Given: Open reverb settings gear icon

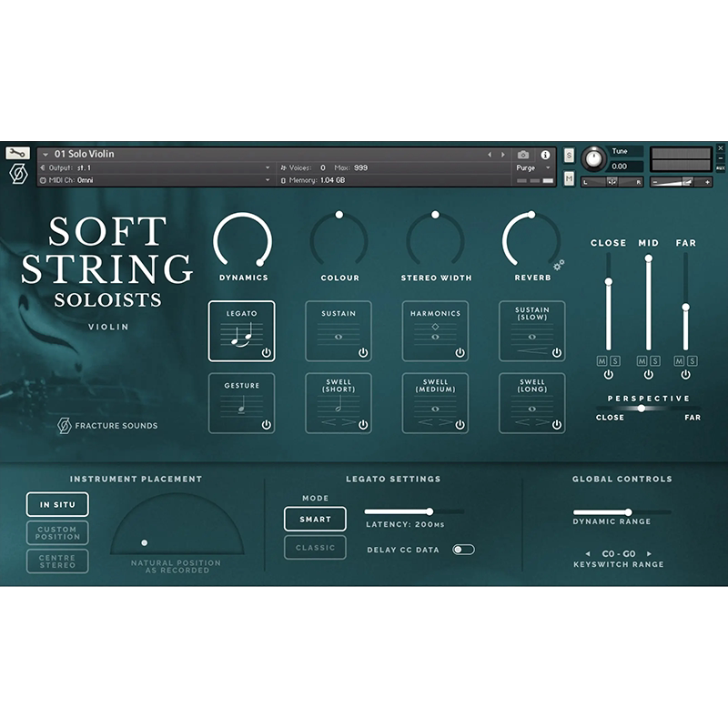Looking at the screenshot, I should tap(559, 265).
